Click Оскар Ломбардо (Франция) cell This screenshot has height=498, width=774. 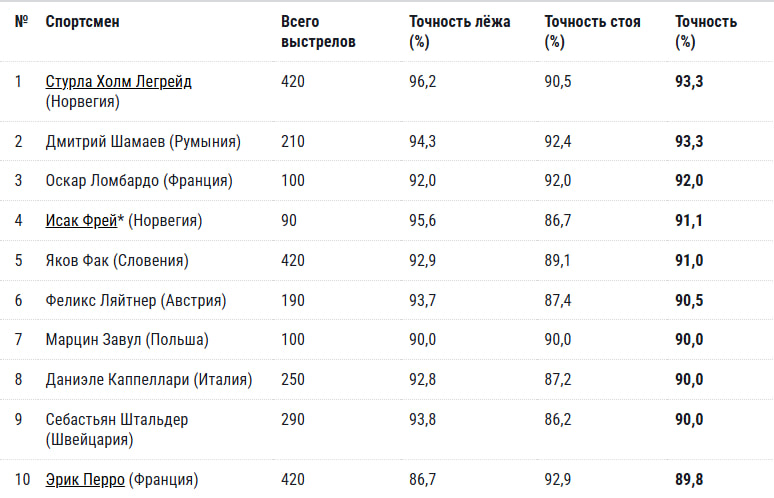click(139, 181)
